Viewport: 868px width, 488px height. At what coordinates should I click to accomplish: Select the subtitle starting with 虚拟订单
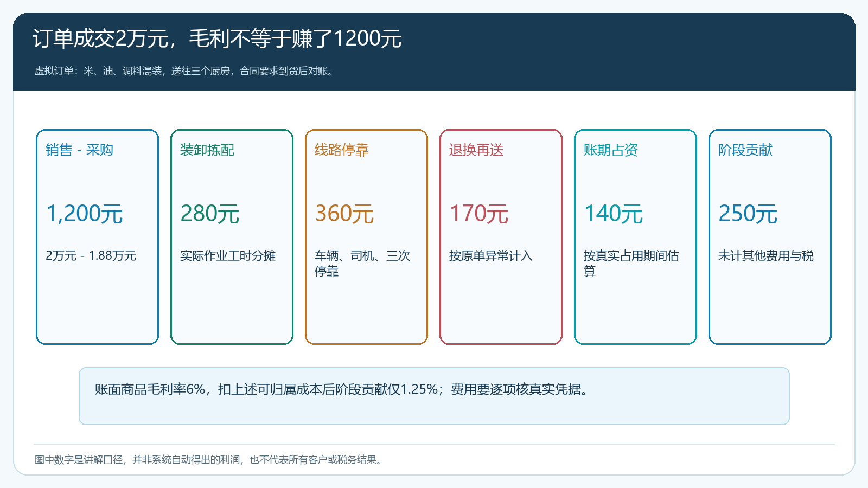pos(185,71)
